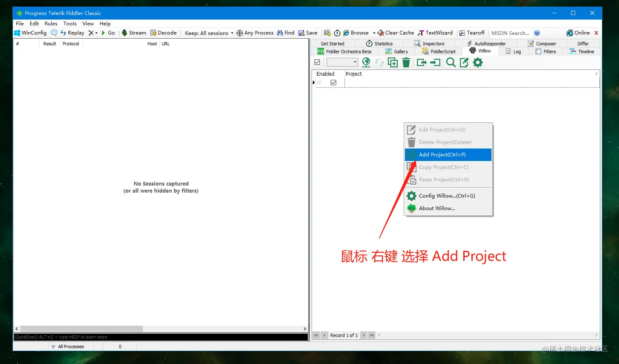Close the toolbar with red X
619x364 pixels.
[x=596, y=33]
